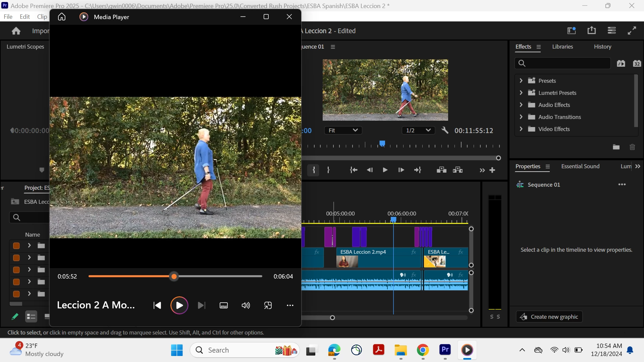Open Media Player cast to device icon
Screen dimensions: 644x362
[x=268, y=305]
